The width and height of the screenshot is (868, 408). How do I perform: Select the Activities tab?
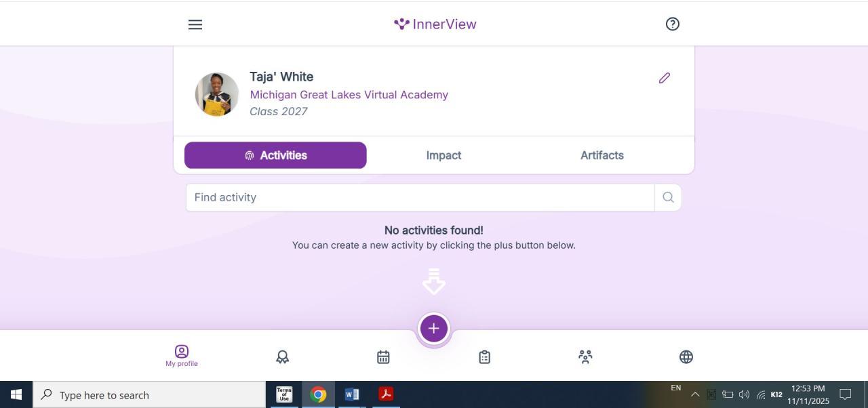click(275, 155)
